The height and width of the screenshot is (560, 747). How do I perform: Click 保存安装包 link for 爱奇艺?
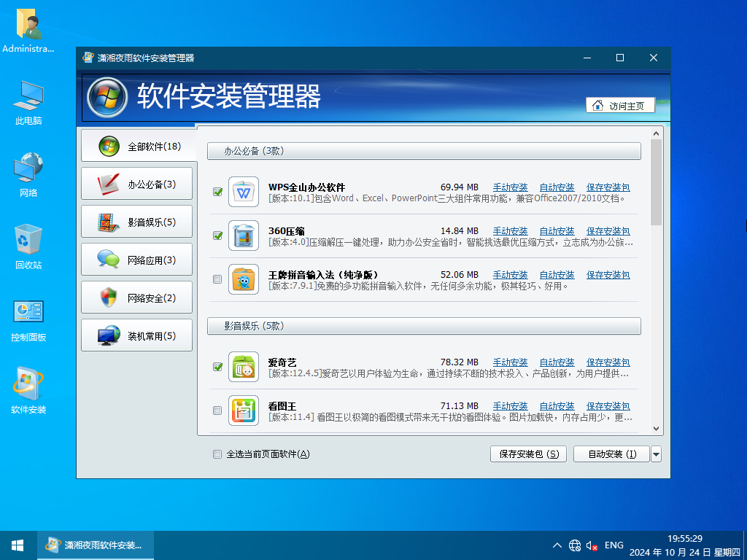(608, 362)
